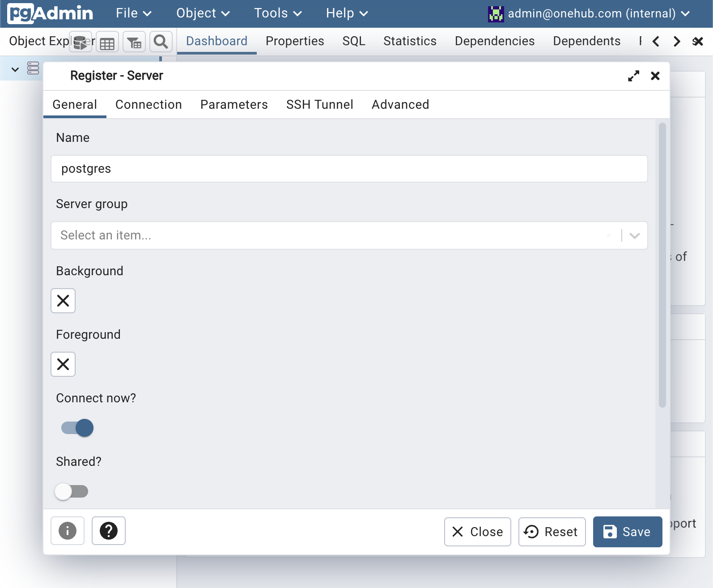
Task: Open the Query Tool icon in Object Explorer
Action: tap(81, 42)
